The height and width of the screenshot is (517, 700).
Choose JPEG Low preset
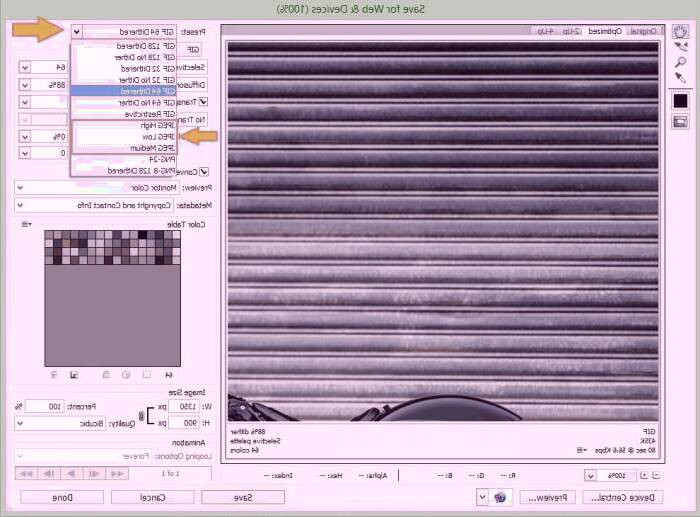123,137
